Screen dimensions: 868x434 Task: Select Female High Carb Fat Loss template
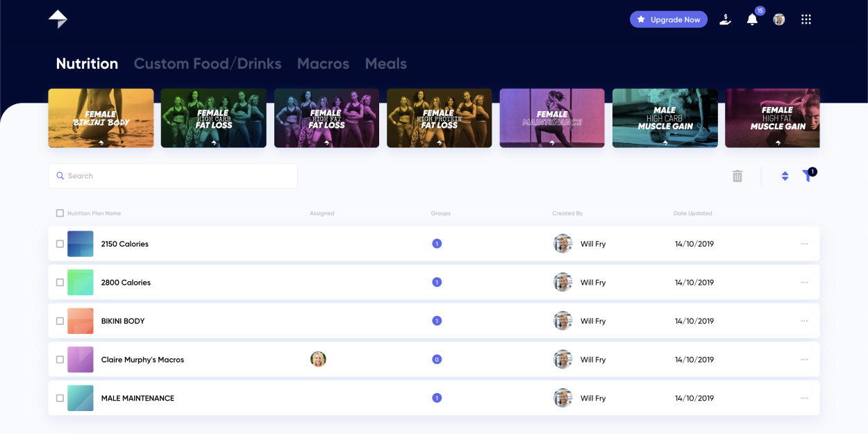click(x=214, y=118)
